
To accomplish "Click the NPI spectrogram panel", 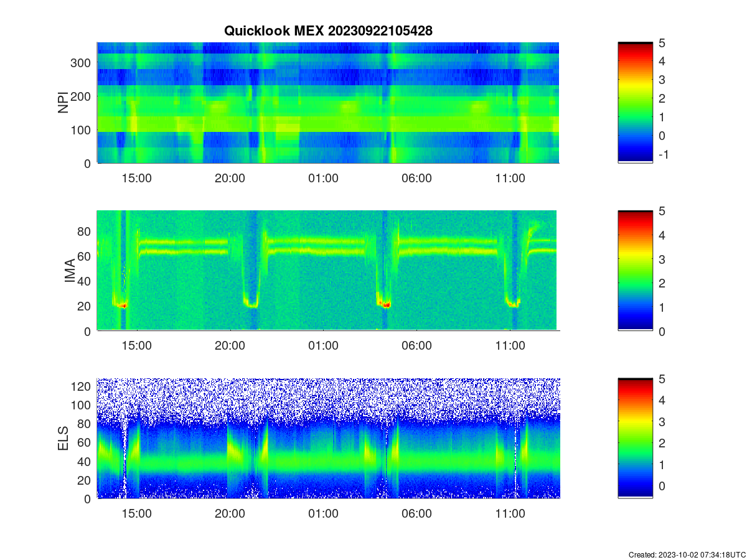I will tap(328, 103).
